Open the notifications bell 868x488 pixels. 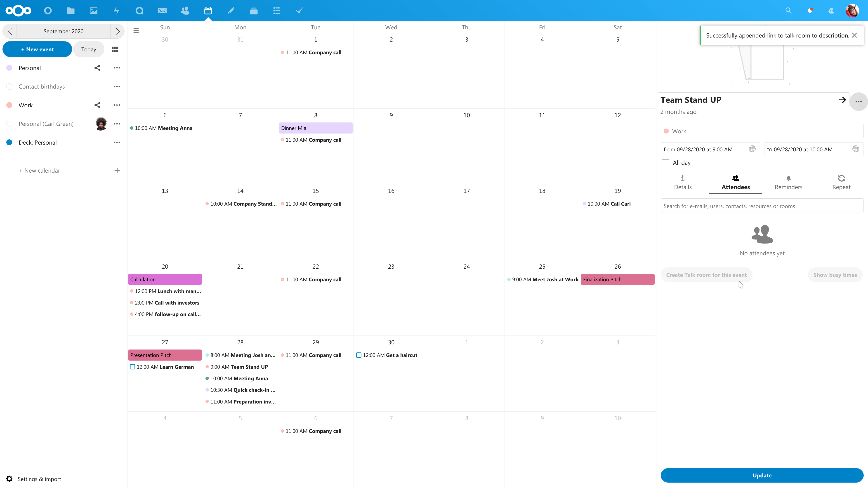point(810,10)
